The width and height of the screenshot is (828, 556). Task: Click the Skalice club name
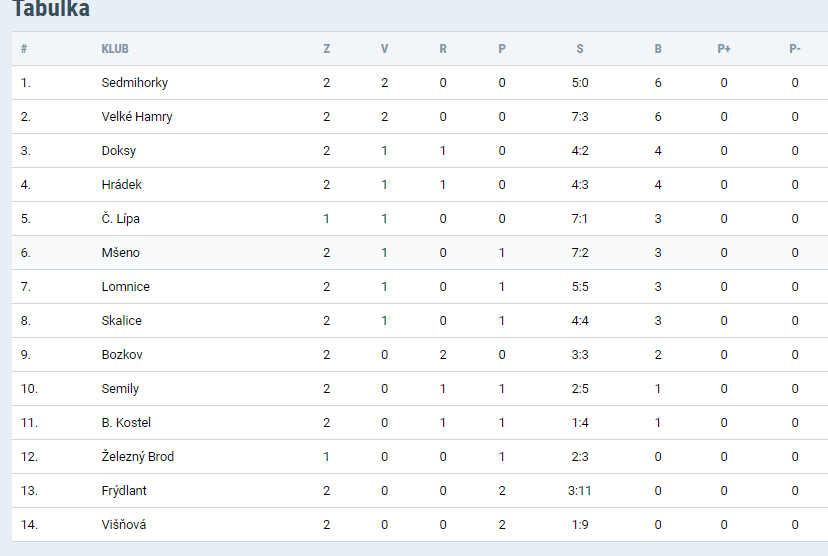click(121, 321)
